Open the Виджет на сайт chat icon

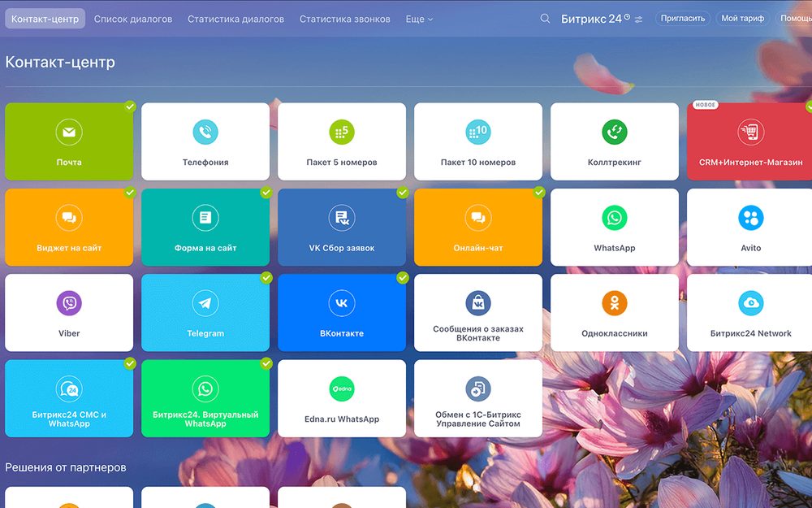point(69,217)
